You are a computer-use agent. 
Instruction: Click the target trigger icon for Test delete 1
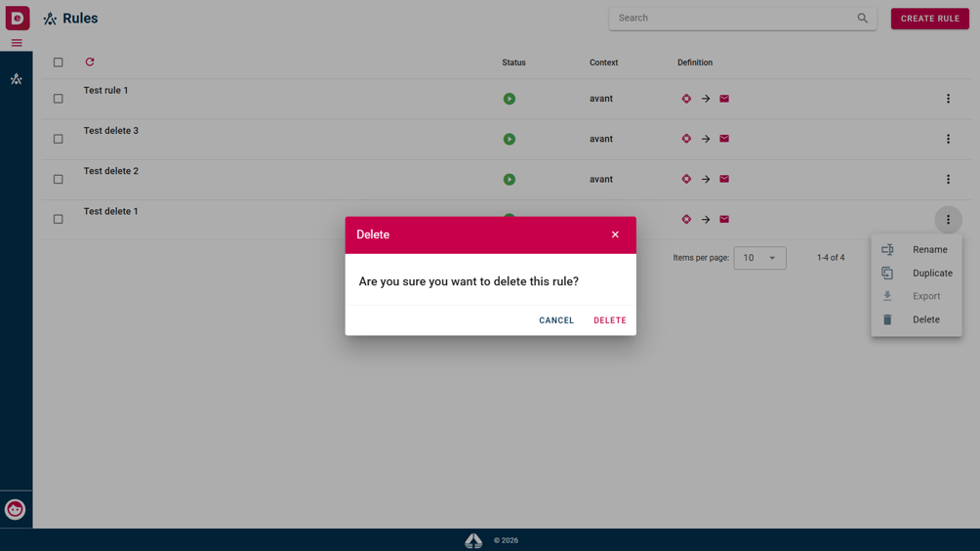click(x=686, y=220)
